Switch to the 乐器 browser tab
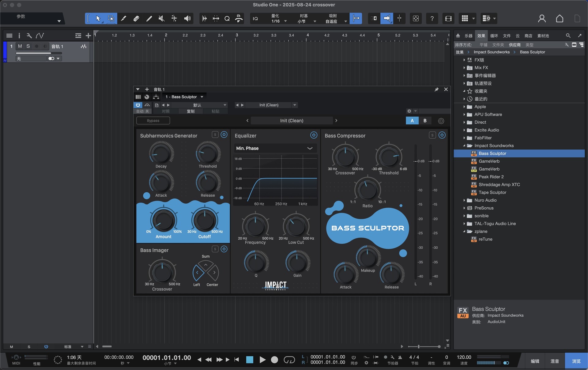This screenshot has width=588, height=370. pos(469,36)
